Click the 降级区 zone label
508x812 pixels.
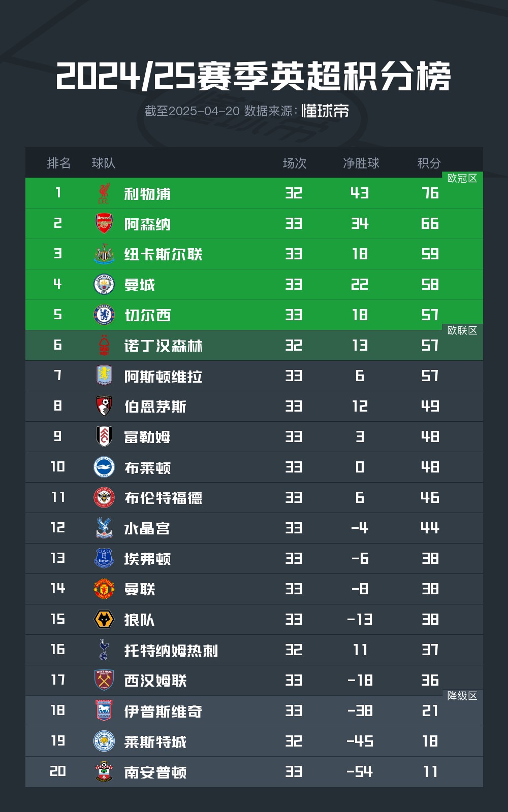(462, 696)
